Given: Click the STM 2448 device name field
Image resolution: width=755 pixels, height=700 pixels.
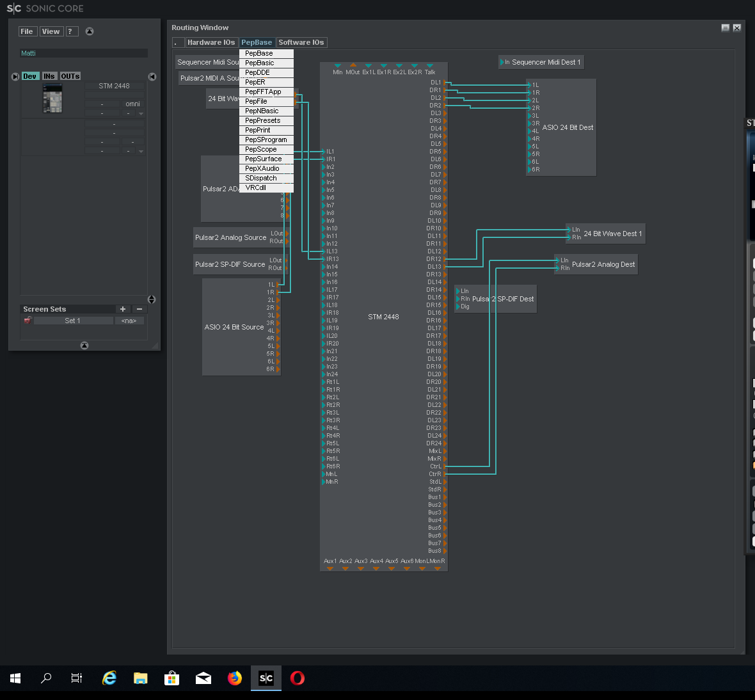Looking at the screenshot, I should tap(114, 86).
